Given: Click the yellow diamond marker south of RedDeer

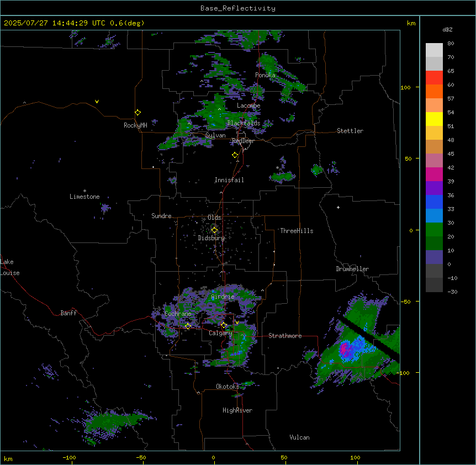Looking at the screenshot, I should click(x=235, y=155).
